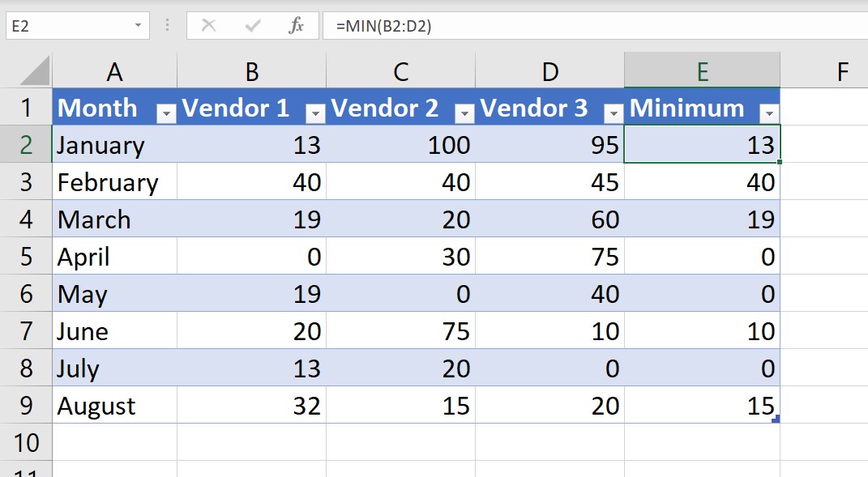Screen dimensions: 868x477
Task: Click the Cancel (X) formula bar icon
Action: (x=209, y=25)
